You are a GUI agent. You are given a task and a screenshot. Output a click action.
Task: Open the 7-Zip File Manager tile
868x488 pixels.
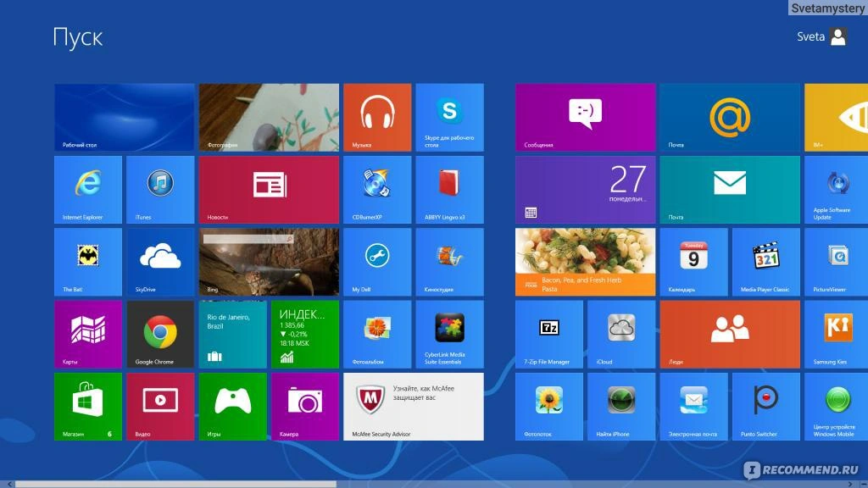click(x=548, y=334)
